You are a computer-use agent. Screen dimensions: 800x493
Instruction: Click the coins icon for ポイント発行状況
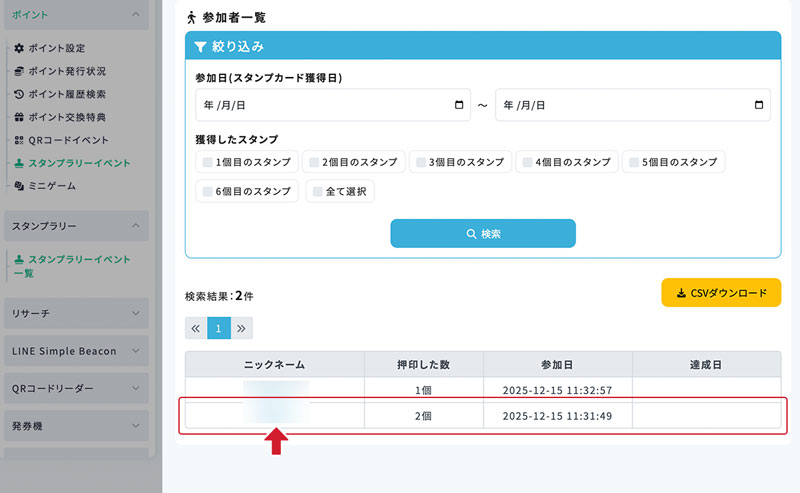(19, 71)
